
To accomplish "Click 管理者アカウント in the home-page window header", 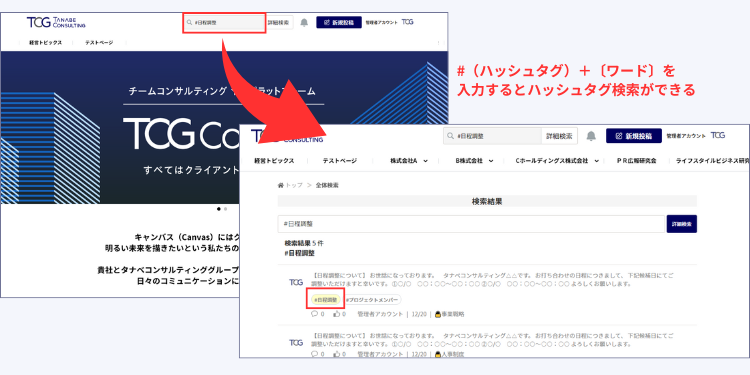I will pos(381,22).
